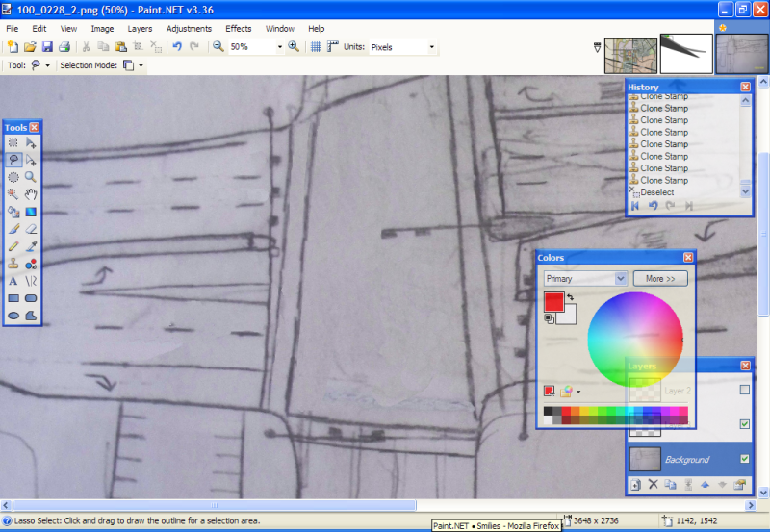Open the Units Pixels dropdown
The width and height of the screenshot is (770, 532).
431,47
